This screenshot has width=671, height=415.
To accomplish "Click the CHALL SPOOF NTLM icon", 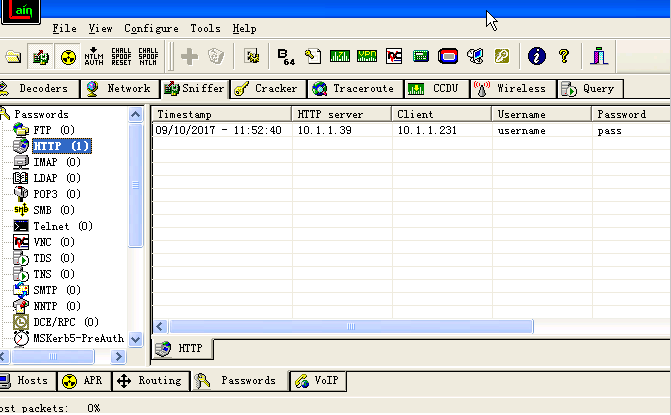I will (x=148, y=56).
